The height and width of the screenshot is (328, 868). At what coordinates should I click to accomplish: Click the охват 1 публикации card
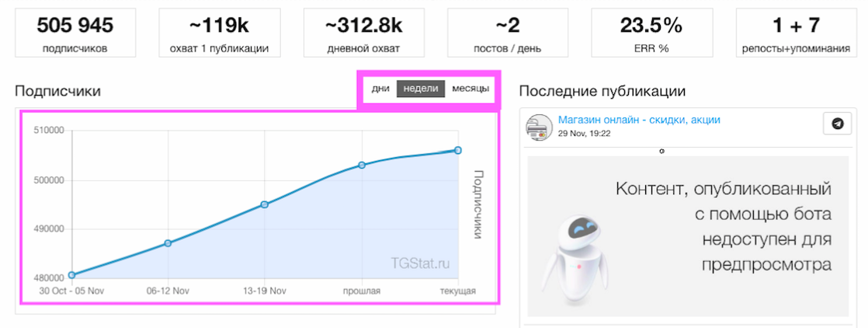tap(219, 33)
